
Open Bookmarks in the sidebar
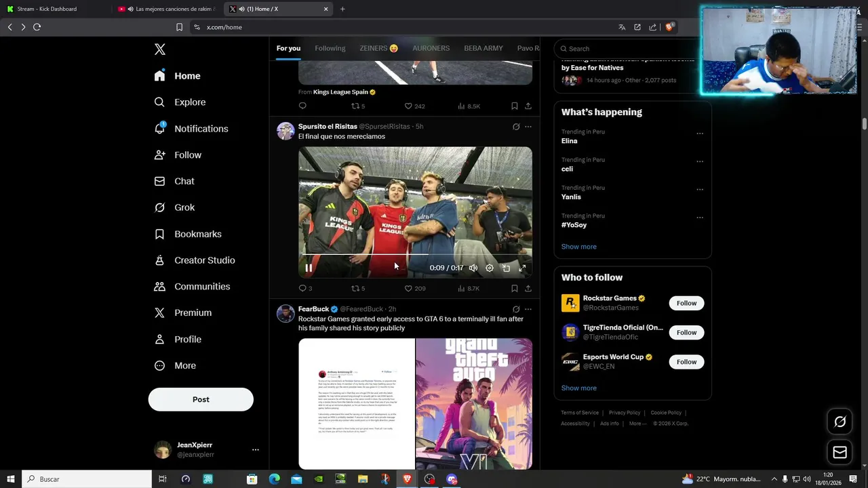click(x=188, y=234)
